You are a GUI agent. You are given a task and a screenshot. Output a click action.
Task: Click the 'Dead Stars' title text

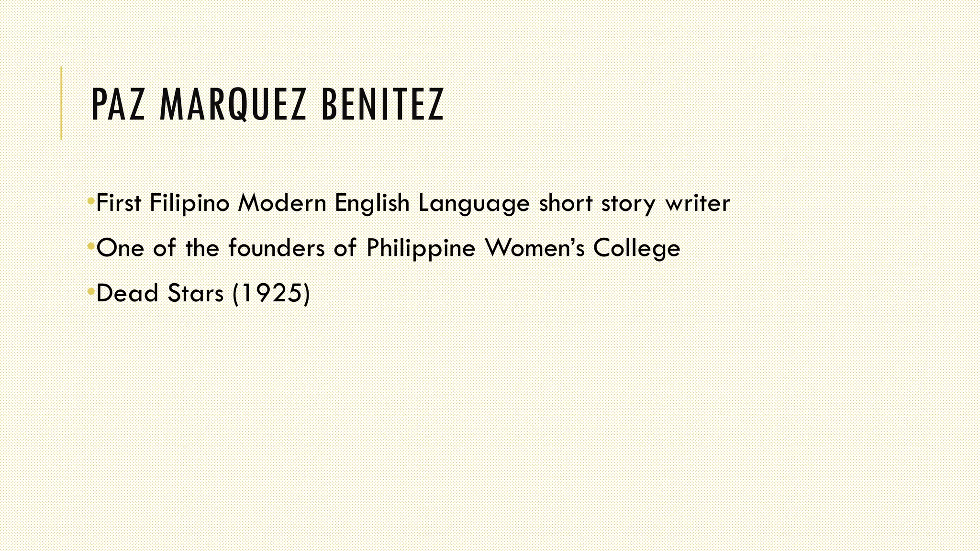(x=160, y=293)
